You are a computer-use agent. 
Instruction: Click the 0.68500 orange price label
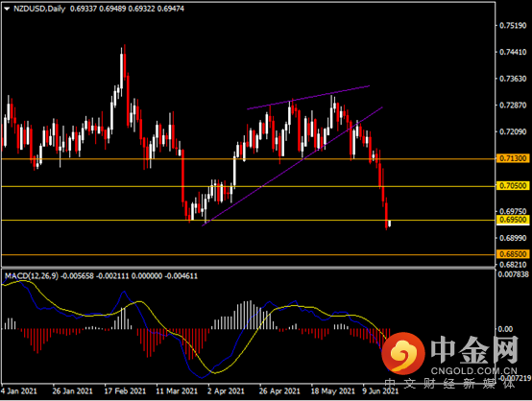[x=513, y=254]
